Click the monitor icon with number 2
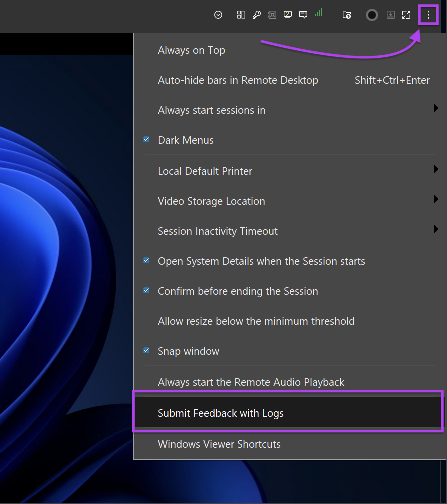The image size is (447, 504). pyautogui.click(x=288, y=15)
